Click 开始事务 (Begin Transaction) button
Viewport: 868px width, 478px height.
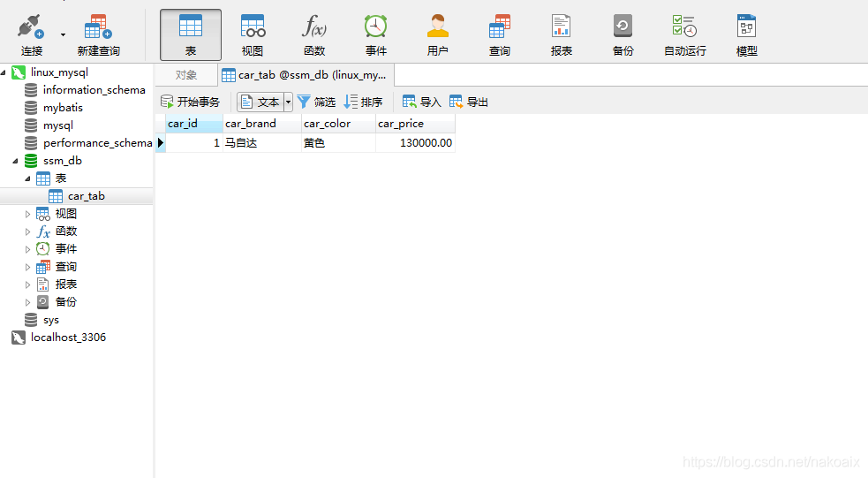tap(190, 102)
